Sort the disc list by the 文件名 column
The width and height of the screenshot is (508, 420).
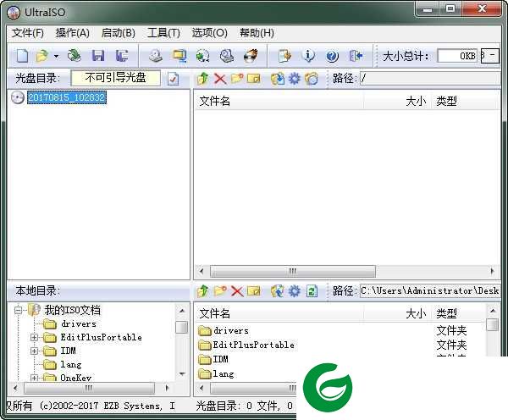coord(279,101)
